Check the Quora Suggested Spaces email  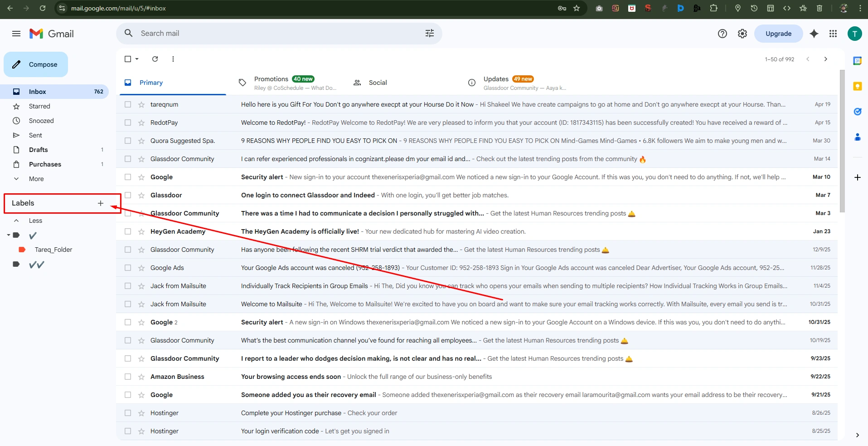point(128,141)
